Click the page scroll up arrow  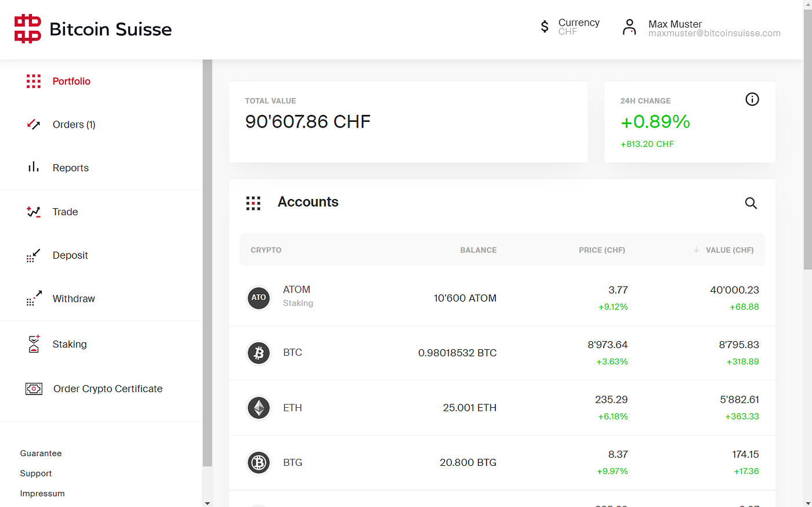coord(807,3)
